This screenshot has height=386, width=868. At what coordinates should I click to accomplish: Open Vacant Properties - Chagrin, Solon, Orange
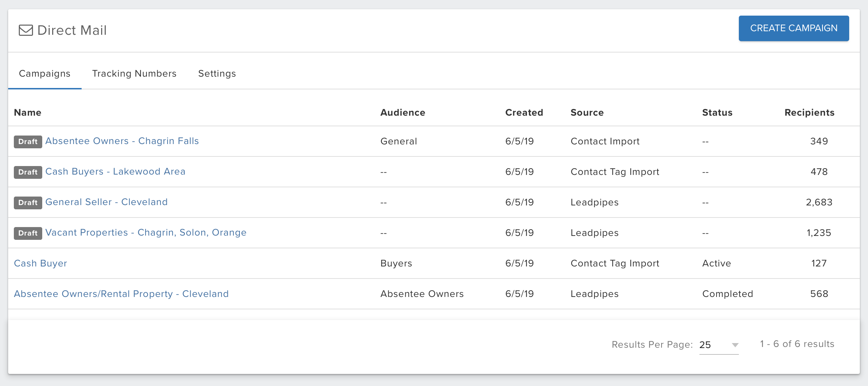(x=146, y=232)
